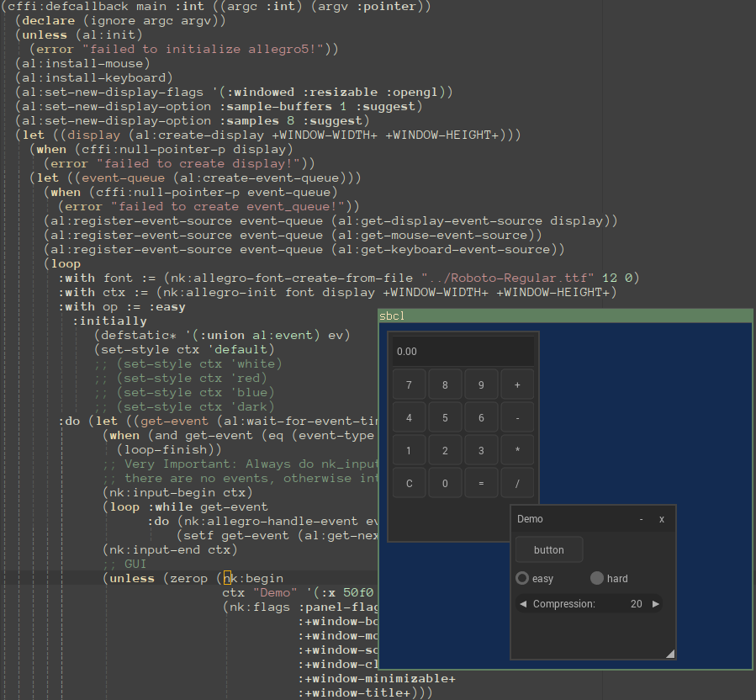The image size is (756, 700).
Task: Click calculator key 5
Action: [x=445, y=418]
